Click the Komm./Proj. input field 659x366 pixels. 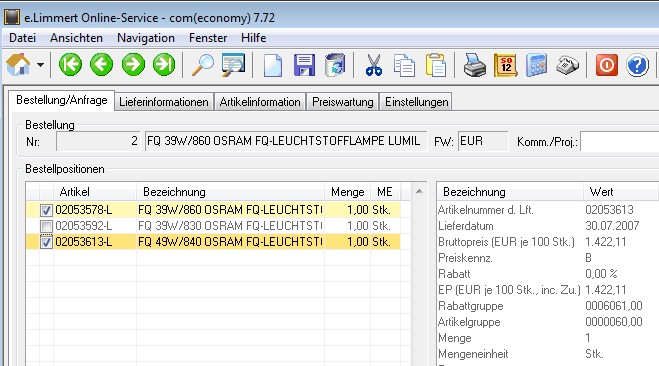pos(619,142)
